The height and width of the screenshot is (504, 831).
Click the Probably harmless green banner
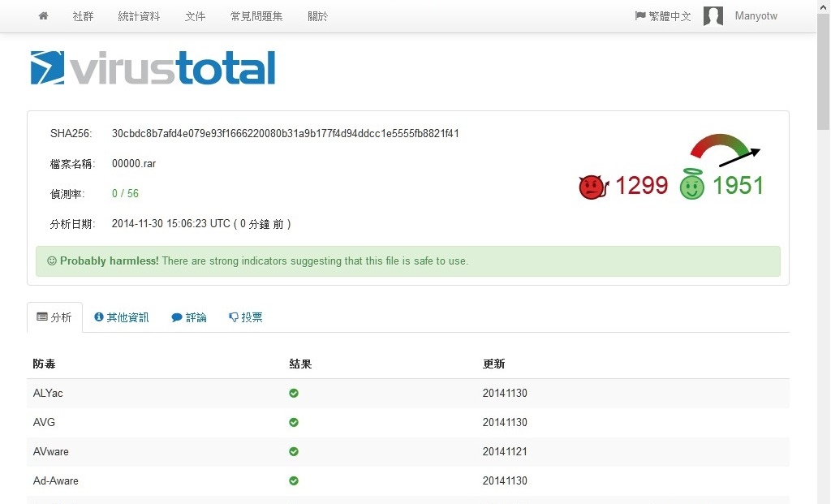pyautogui.click(x=408, y=261)
